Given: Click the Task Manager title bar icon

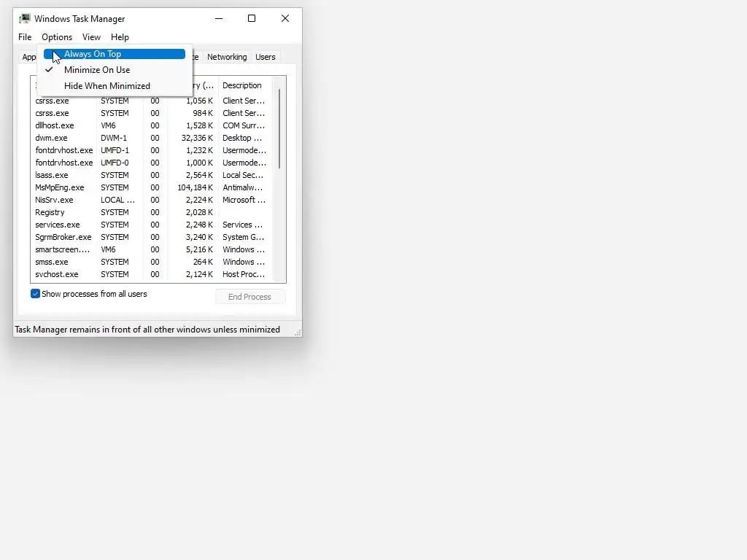Looking at the screenshot, I should click(24, 18).
